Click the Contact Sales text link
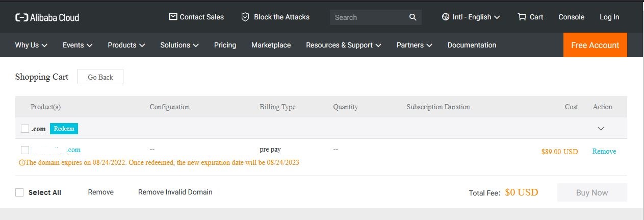The height and width of the screenshot is (220, 644). (202, 17)
